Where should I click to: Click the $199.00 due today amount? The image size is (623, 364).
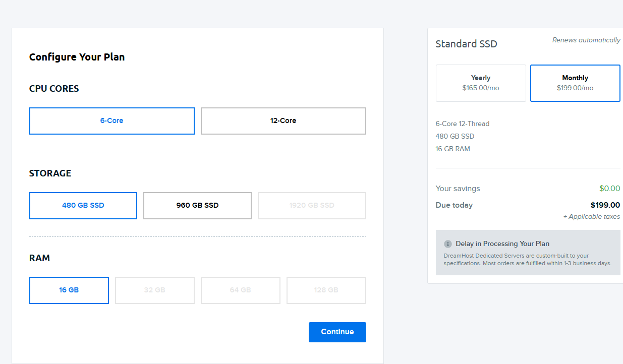[605, 205]
